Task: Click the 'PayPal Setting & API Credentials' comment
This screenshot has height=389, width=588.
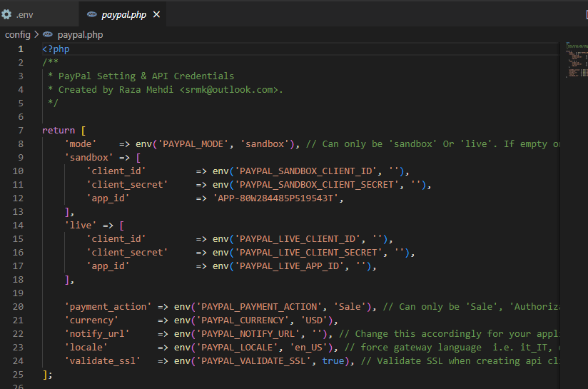Action: [x=146, y=76]
